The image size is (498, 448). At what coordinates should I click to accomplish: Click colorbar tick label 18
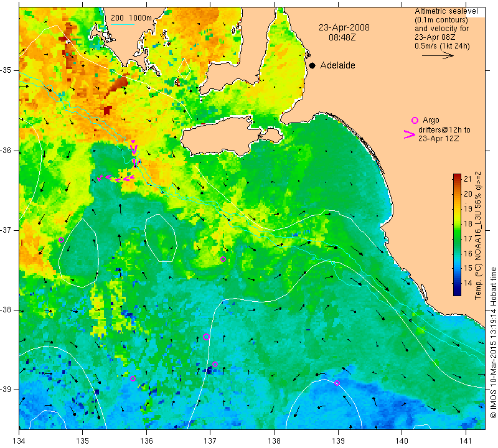(x=468, y=223)
